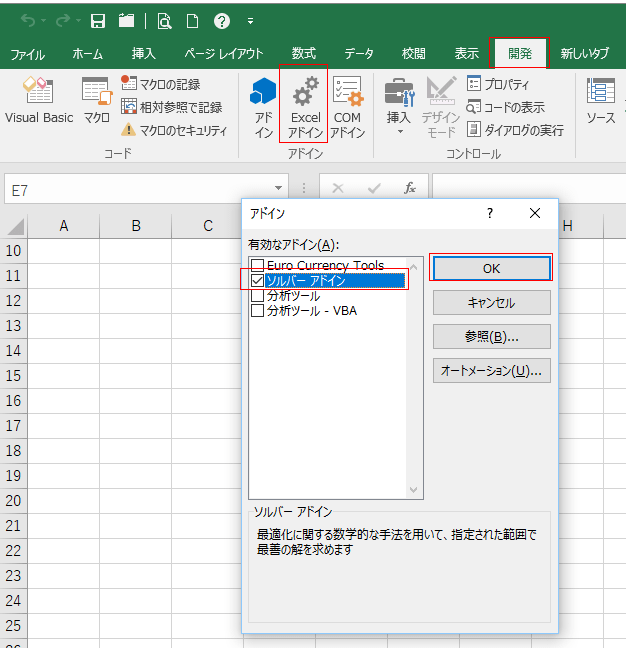Select column B header
626x648 pixels.
click(136, 226)
